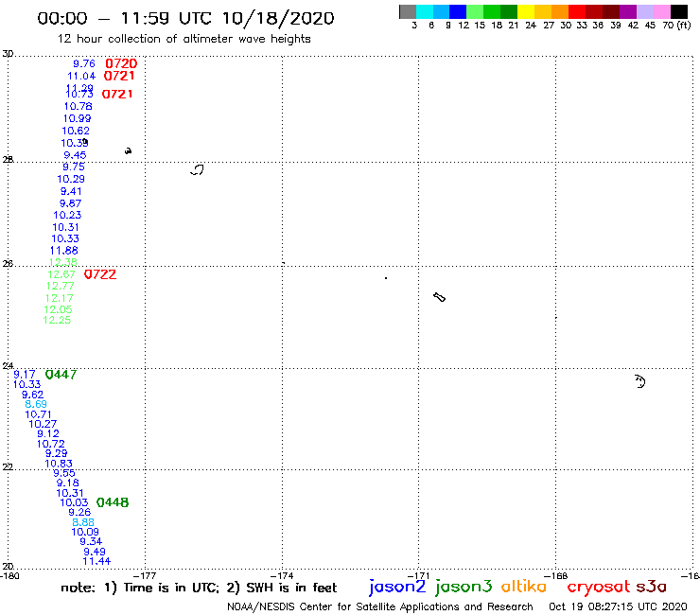The image size is (700, 615).
Task: Click the 9.41 wave height value
Action: pos(71,191)
